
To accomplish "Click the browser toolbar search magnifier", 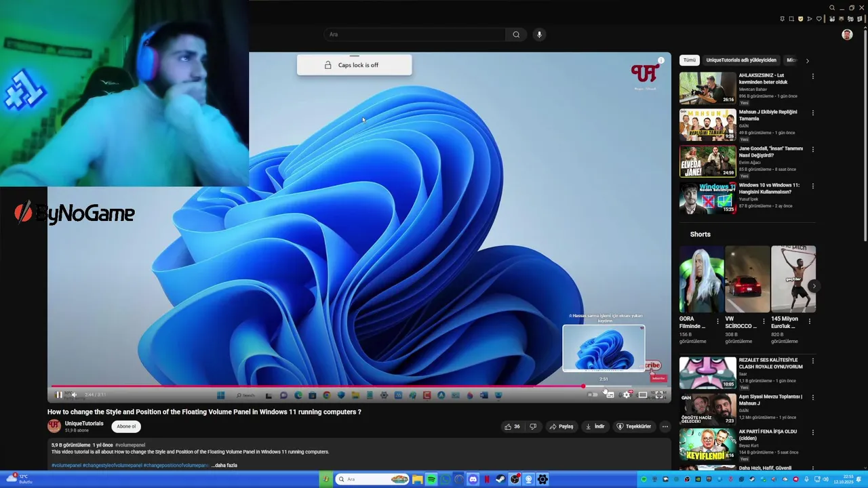I will click(x=832, y=7).
